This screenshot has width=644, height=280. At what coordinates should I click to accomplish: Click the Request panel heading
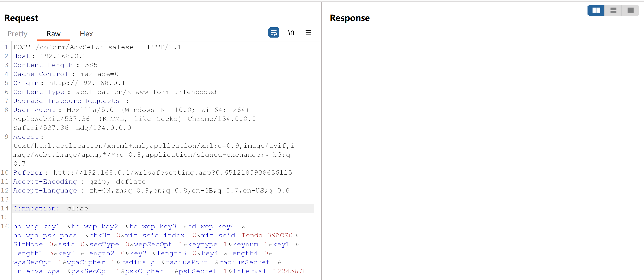point(21,18)
